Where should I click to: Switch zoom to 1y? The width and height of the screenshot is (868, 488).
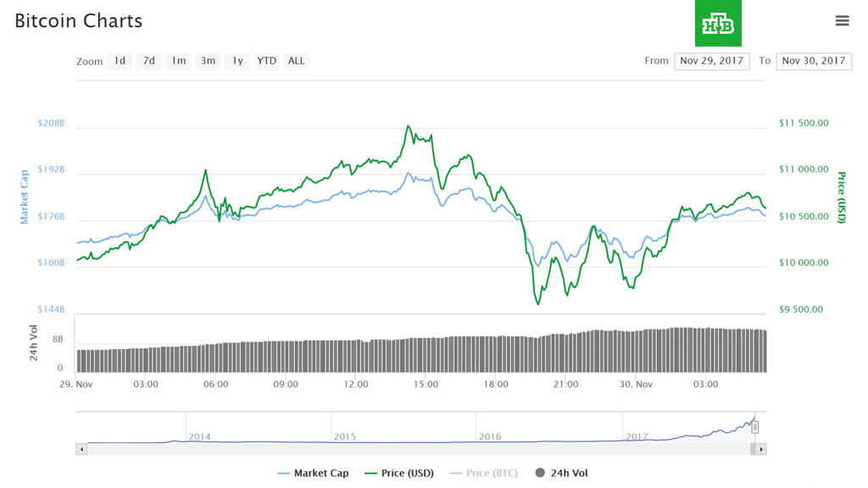(237, 61)
